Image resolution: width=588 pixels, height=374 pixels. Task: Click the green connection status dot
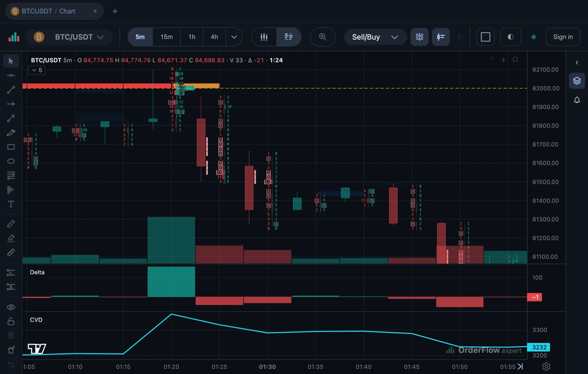(x=534, y=37)
